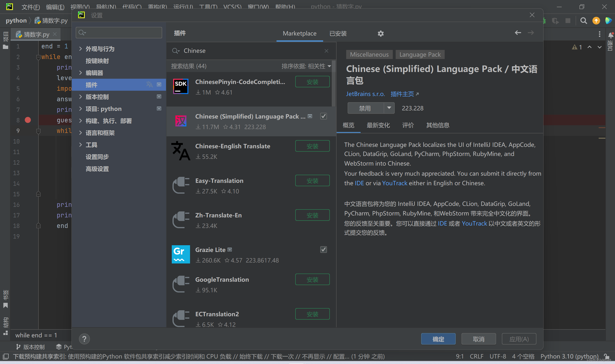This screenshot has height=364, width=615.
Task: Open 其他信息 plugin detail tab
Action: coord(438,125)
